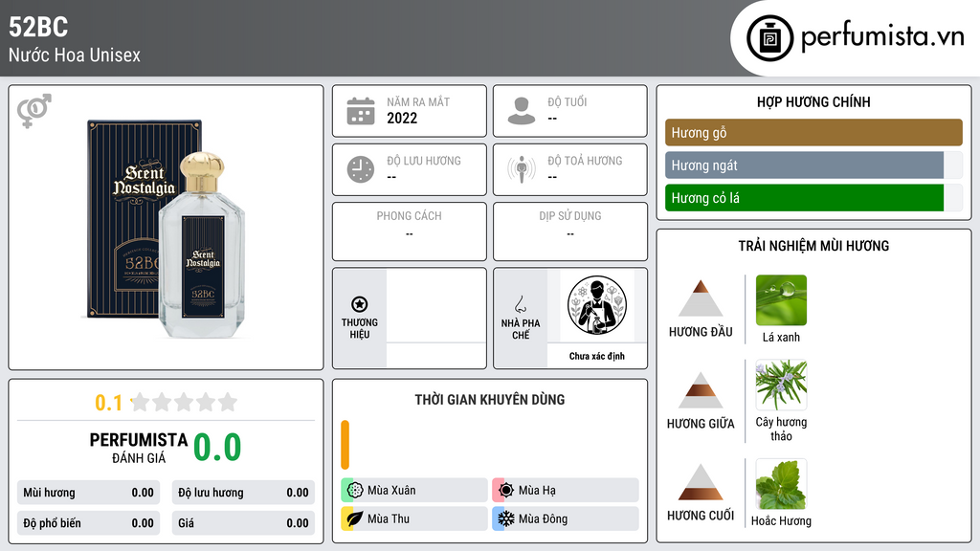Click the Mùi hương 0.00 rating row
The width and height of the screenshot is (980, 551).
[88, 493]
